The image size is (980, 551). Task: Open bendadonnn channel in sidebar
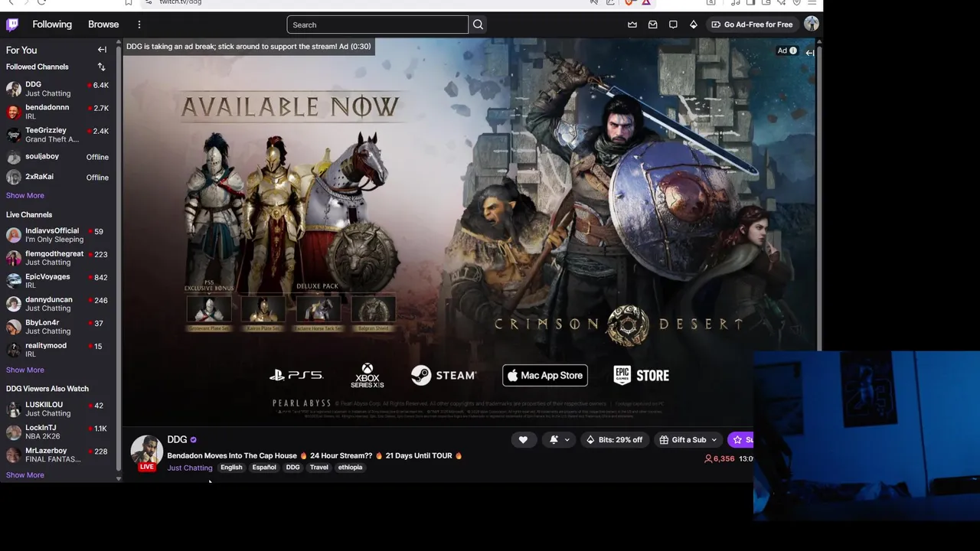coord(58,112)
